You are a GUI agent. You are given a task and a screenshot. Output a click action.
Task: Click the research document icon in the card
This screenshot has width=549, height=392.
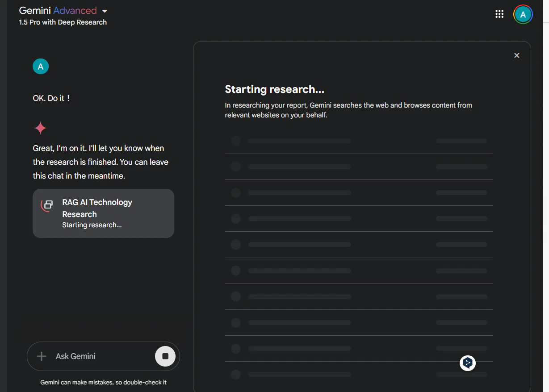[x=48, y=204]
